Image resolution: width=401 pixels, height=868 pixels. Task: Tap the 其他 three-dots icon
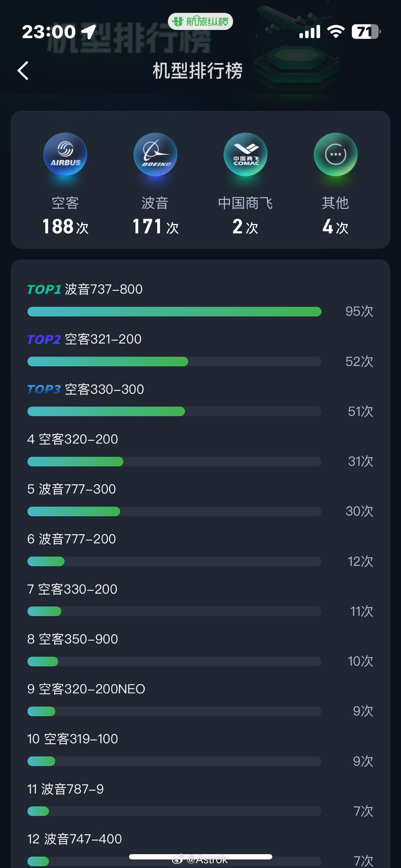[x=336, y=154]
